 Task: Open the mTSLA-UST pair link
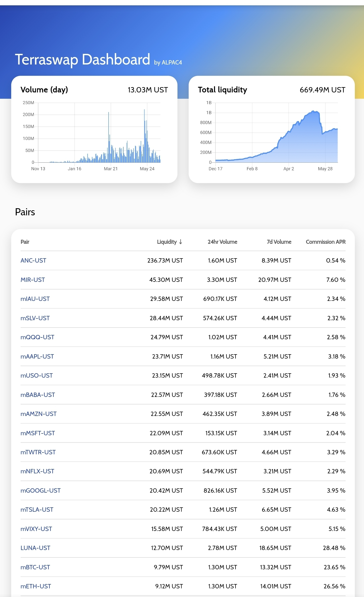pos(37,510)
